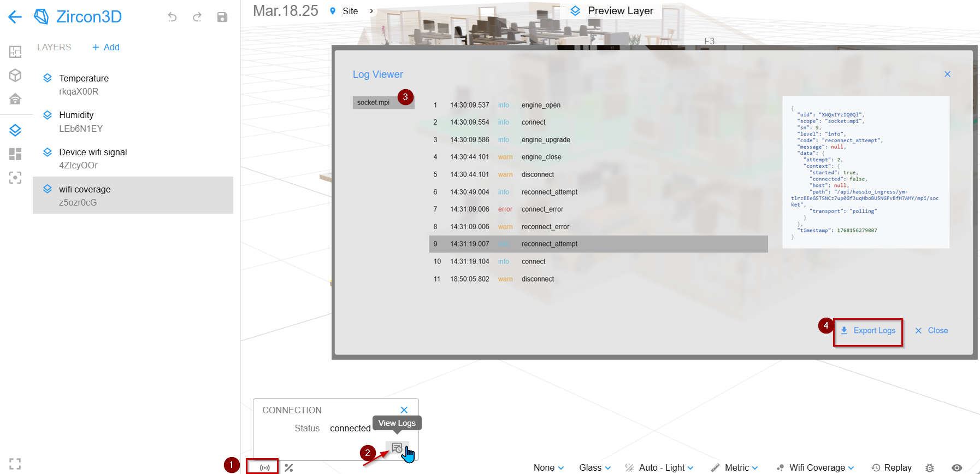Image resolution: width=980 pixels, height=474 pixels.
Task: Undo the last action
Action: click(173, 17)
